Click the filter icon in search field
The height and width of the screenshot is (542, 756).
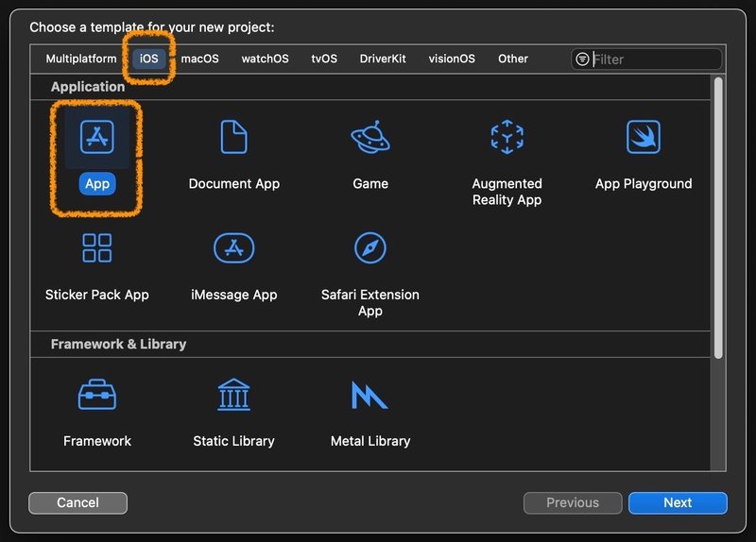point(582,59)
